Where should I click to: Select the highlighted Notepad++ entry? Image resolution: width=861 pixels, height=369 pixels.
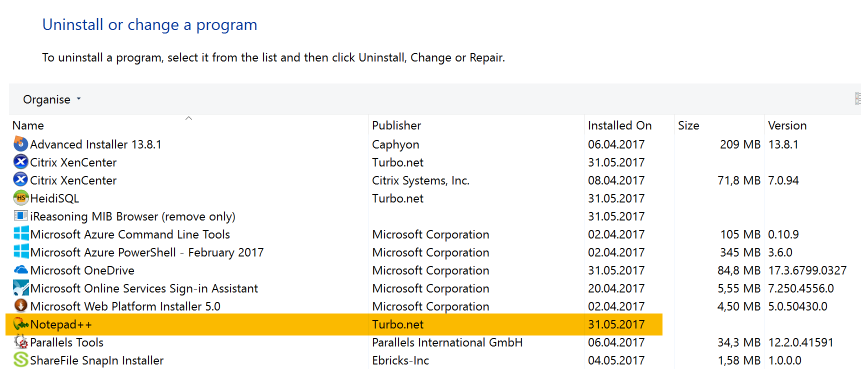(x=62, y=325)
